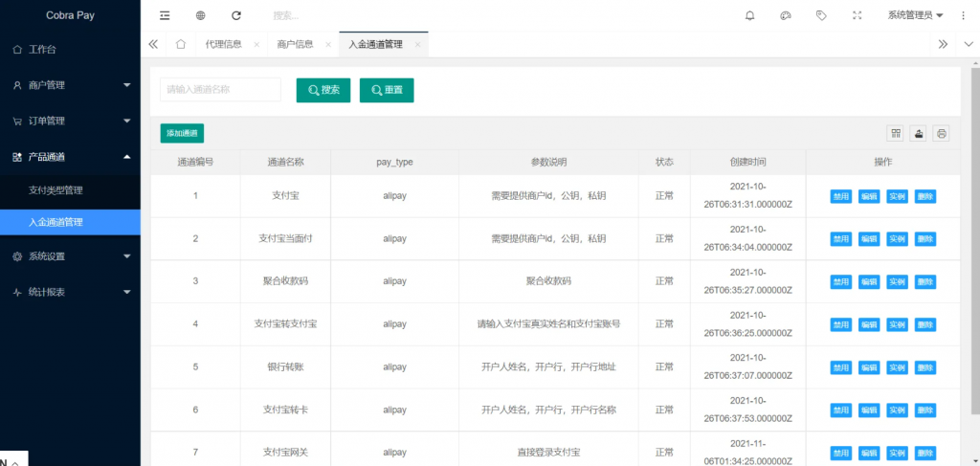Screen dimensions: 980x466
Task: Open the theme palette icon
Action: pyautogui.click(x=786, y=15)
